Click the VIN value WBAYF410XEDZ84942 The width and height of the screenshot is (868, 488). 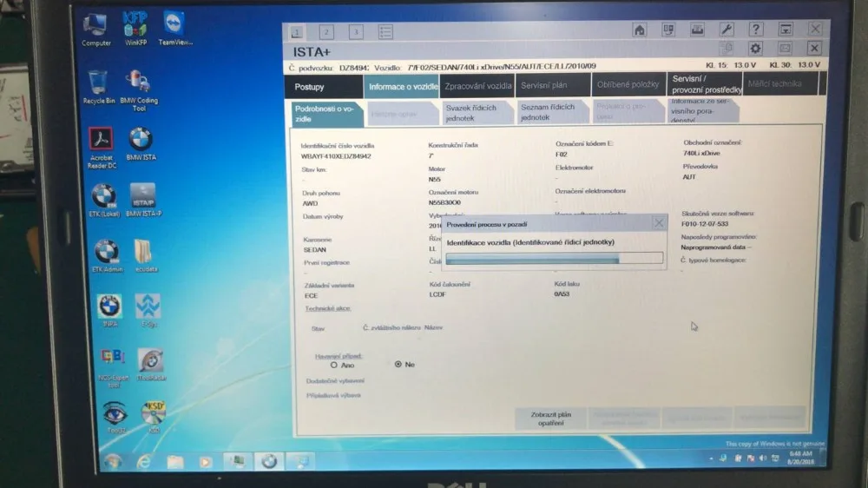336,156
